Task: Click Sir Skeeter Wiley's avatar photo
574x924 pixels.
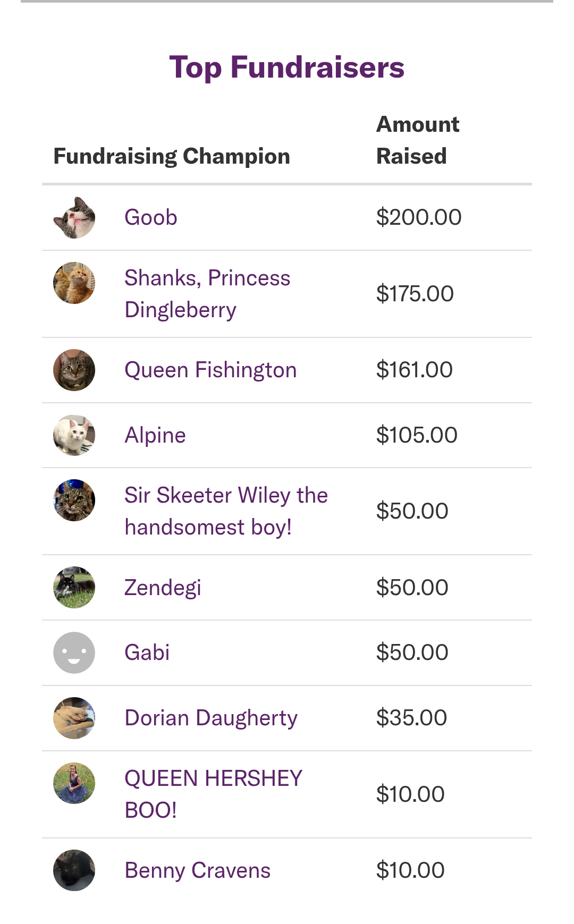Action: (74, 500)
